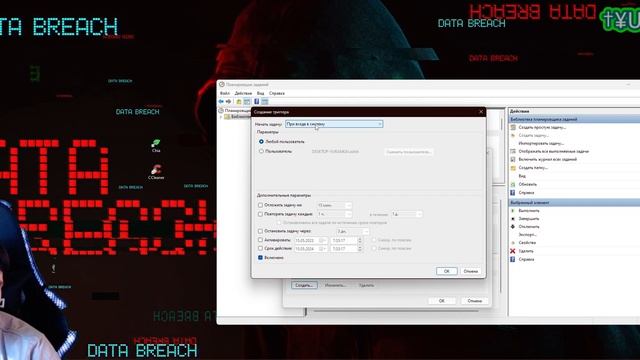This screenshot has width=640, height=360.
Task: Click the Активировать time field
Action: (x=344, y=240)
